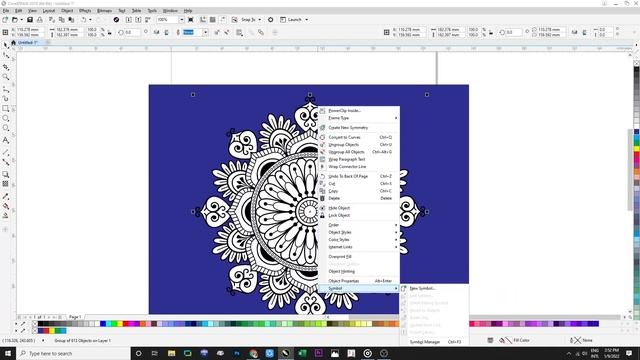Toggle Mirror vertically button

(x=167, y=32)
